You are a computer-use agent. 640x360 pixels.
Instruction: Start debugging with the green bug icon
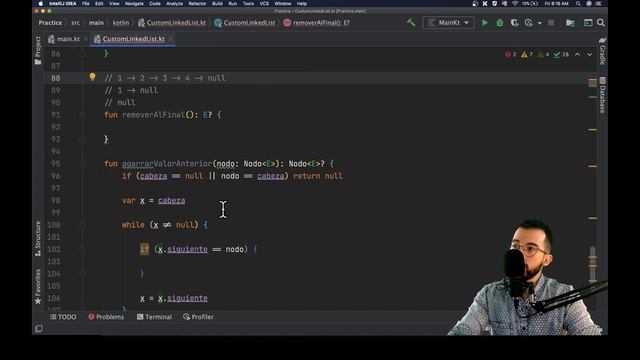[x=500, y=23]
